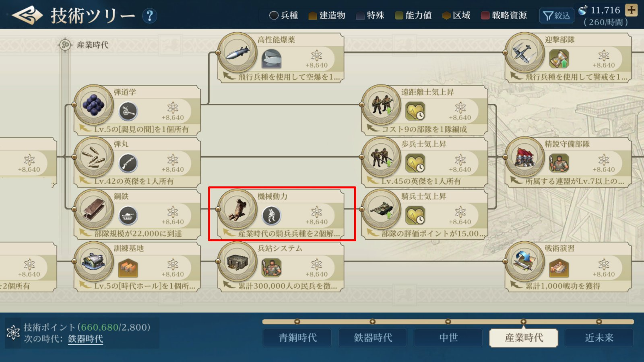Select the 騎兵士気上昇 tank icon
This screenshot has width=644, height=362.
381,209
